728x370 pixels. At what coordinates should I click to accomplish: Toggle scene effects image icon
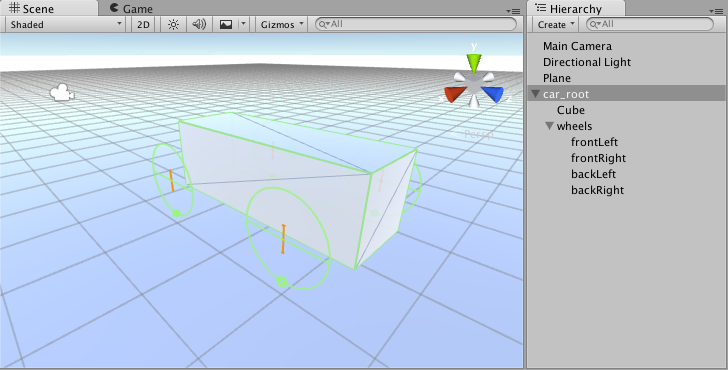[x=226, y=25]
